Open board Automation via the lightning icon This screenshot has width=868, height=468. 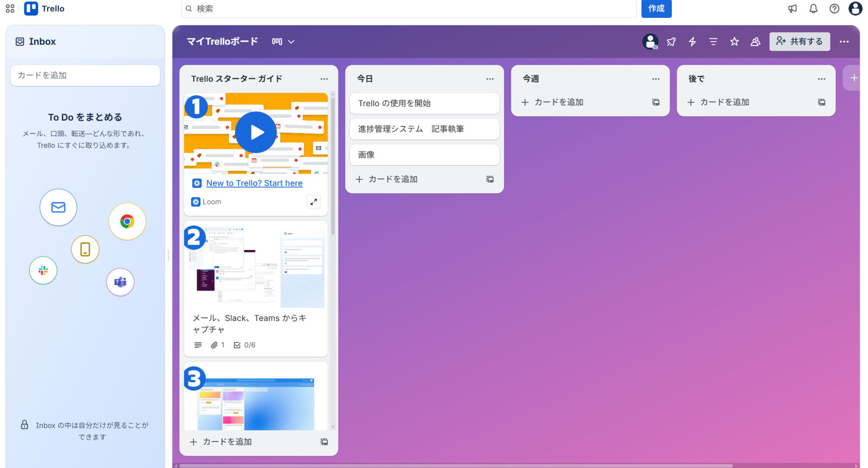pos(693,42)
